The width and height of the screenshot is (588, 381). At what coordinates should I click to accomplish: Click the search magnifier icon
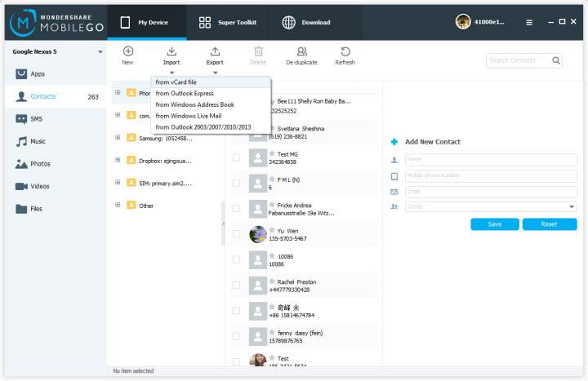coord(556,60)
